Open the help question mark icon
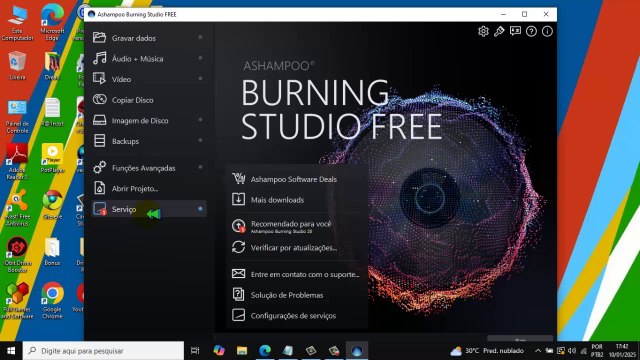640x360 pixels. 531,31
